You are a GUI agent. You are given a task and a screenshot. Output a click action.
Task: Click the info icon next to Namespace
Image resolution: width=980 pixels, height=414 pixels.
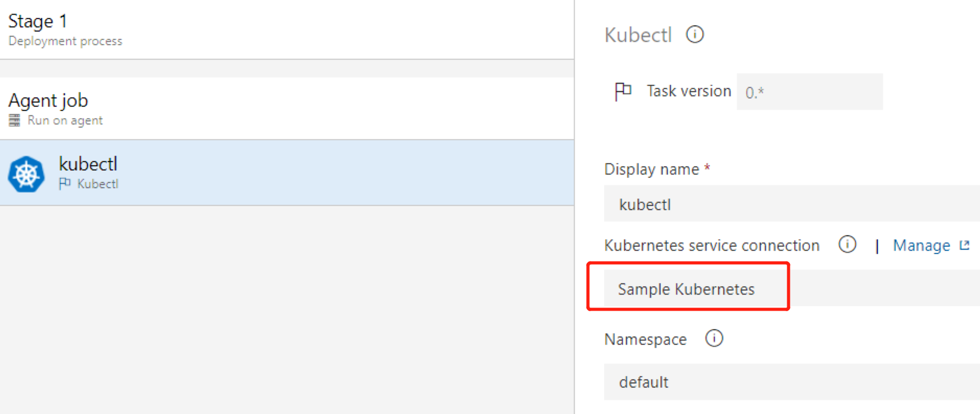click(x=714, y=338)
